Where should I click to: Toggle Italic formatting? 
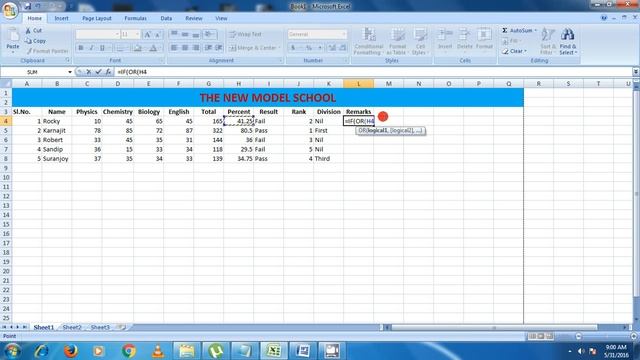91,48
